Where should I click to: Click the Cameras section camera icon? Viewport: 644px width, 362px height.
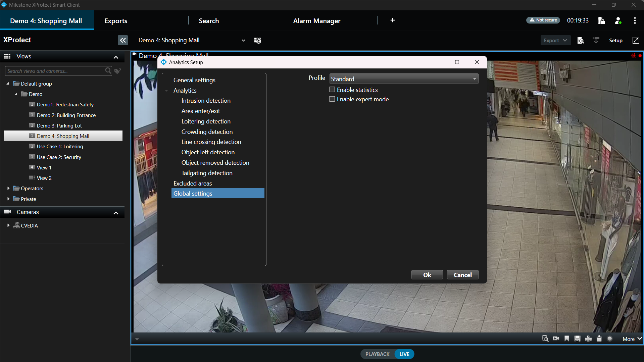tap(7, 212)
